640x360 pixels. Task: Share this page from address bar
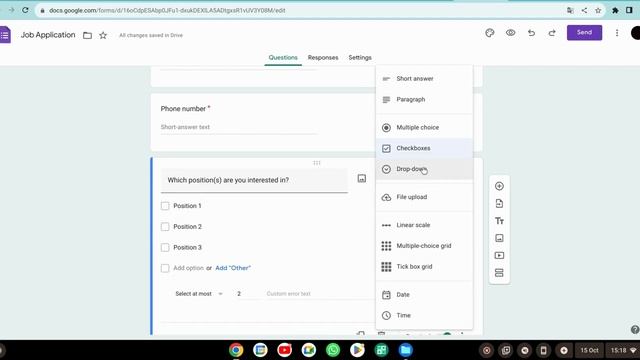pyautogui.click(x=584, y=11)
